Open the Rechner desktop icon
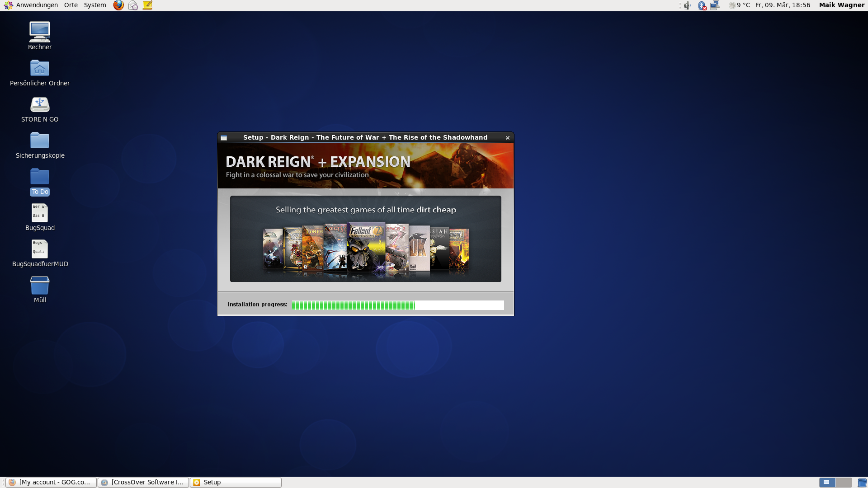The width and height of the screenshot is (868, 488). click(x=40, y=31)
